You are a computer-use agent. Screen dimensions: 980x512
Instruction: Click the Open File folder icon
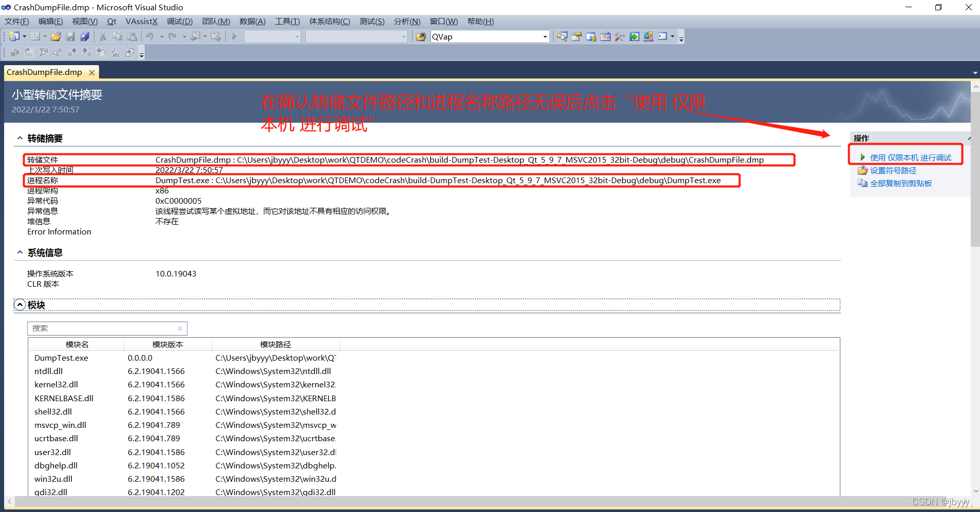pos(56,36)
